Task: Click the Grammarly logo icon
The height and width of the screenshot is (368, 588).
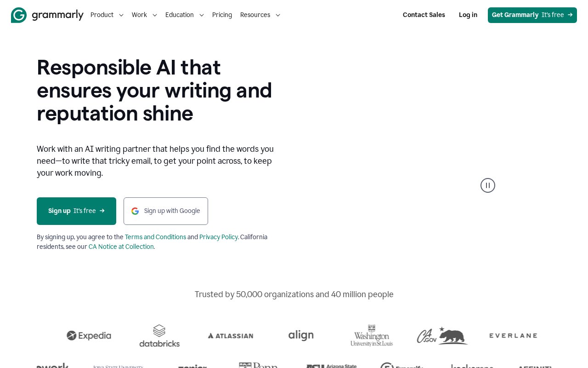Action: point(19,15)
